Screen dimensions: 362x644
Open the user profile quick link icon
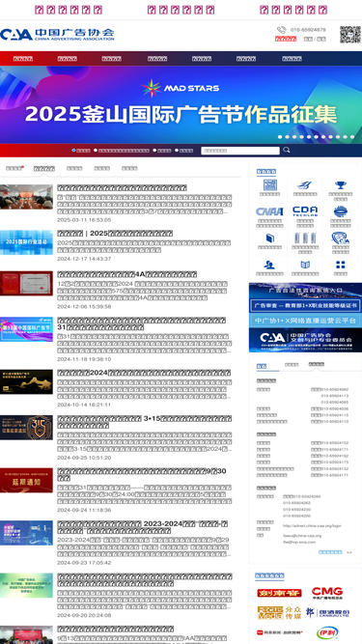269,265
